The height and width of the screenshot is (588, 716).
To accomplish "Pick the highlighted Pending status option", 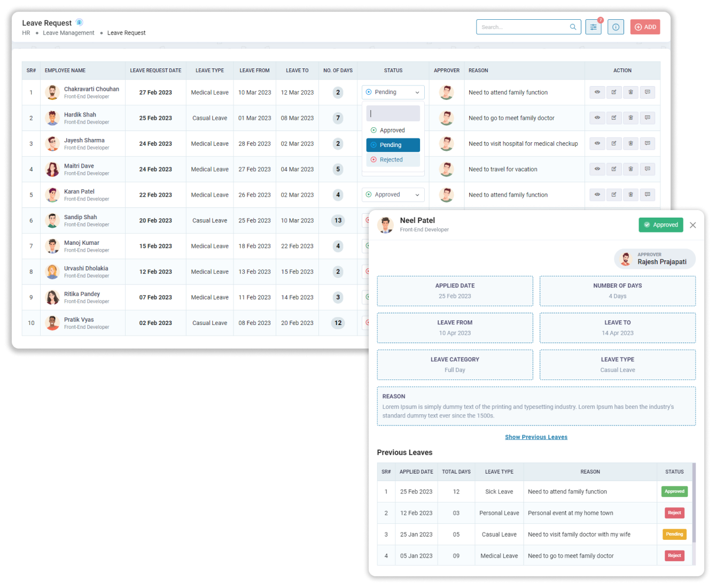I will pos(393,145).
